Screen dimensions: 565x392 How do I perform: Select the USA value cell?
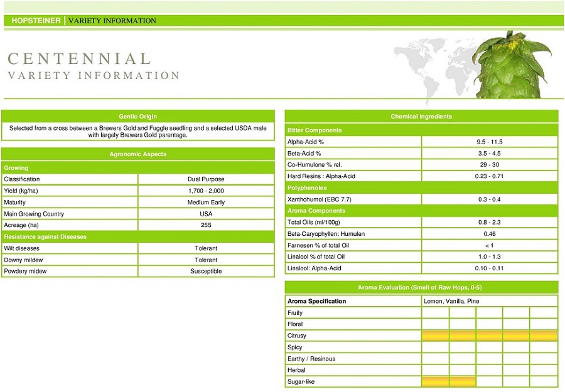206,213
